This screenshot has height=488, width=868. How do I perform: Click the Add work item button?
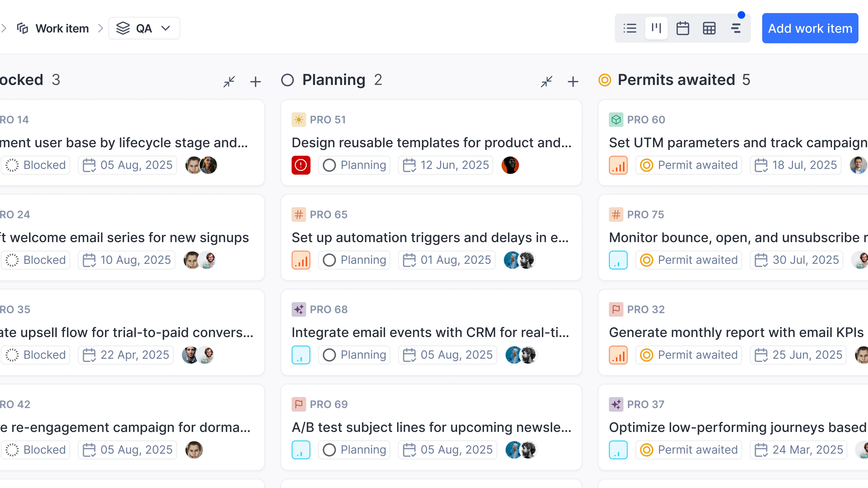point(810,28)
